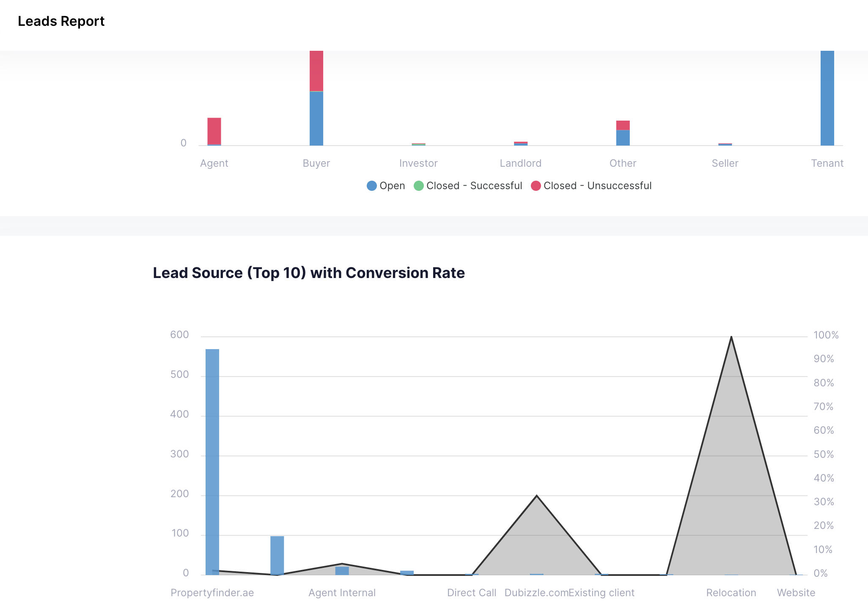Click the Relocation conversion rate peak
The image size is (868, 611).
[x=731, y=337]
